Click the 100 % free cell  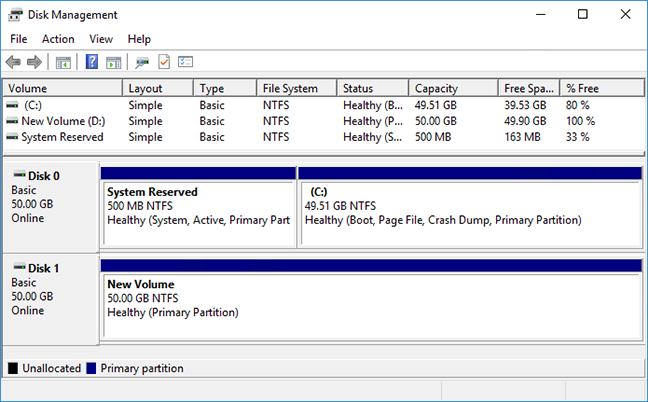(x=580, y=121)
